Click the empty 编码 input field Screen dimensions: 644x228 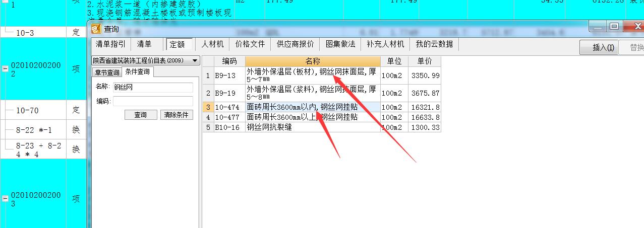coord(153,101)
